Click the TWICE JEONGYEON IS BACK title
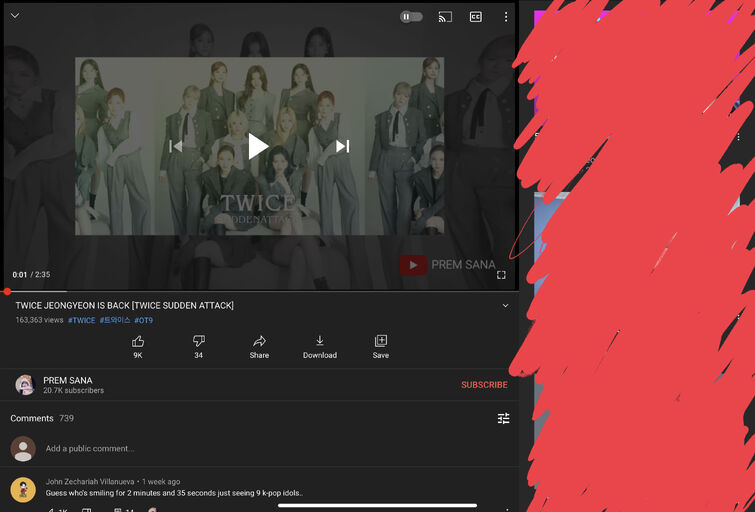The height and width of the screenshot is (512, 755). point(124,305)
